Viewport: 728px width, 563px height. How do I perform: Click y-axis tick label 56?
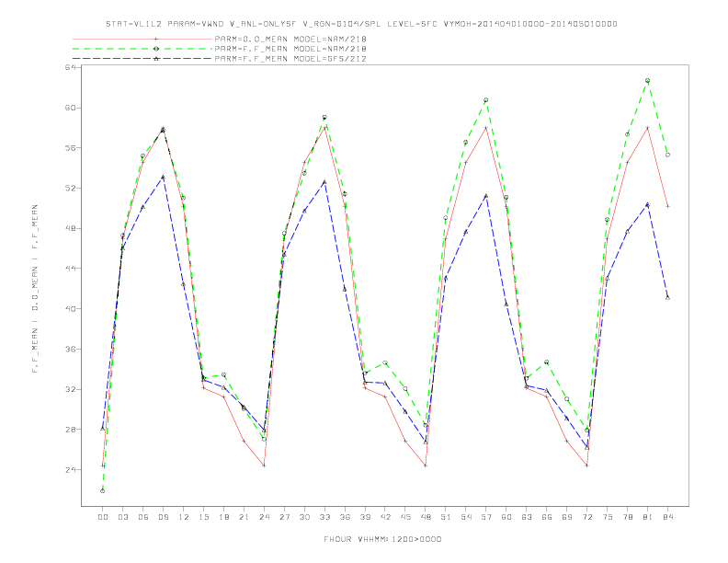(x=71, y=148)
